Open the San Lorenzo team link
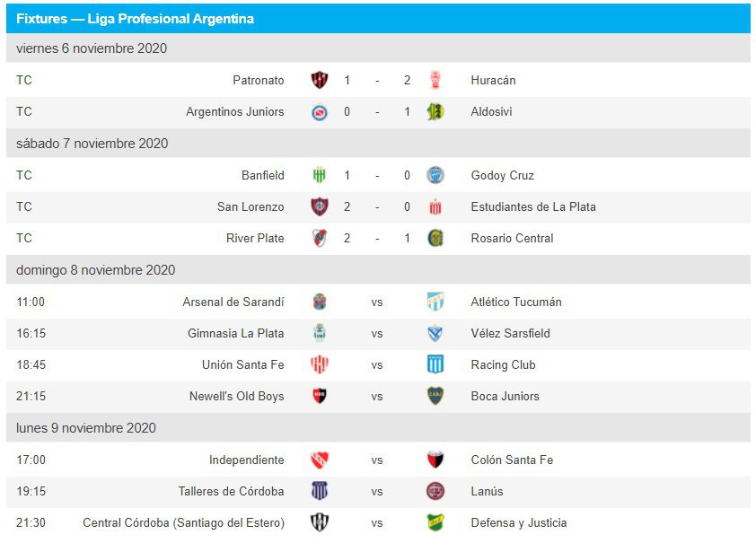Image resolution: width=756 pixels, height=552 pixels. [x=251, y=206]
